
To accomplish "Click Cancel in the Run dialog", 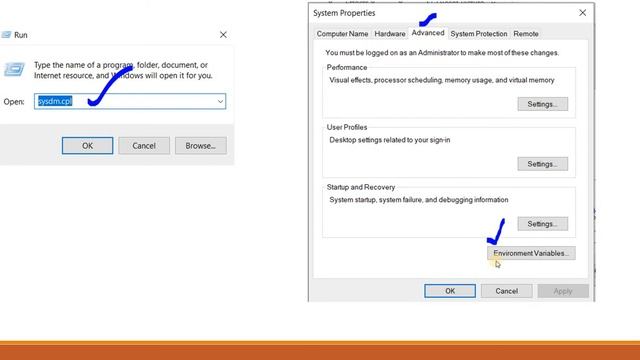I will tap(144, 146).
